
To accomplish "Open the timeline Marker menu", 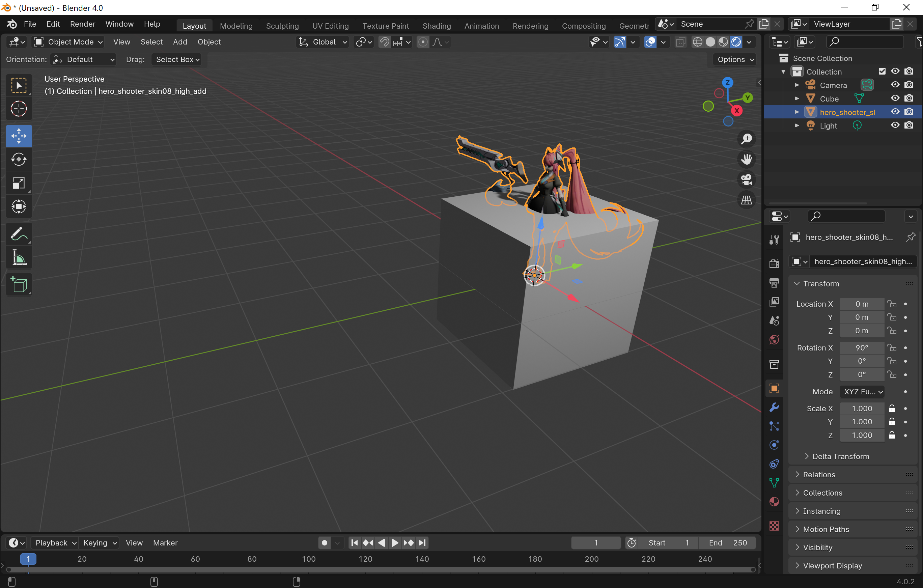I will pos(165,543).
